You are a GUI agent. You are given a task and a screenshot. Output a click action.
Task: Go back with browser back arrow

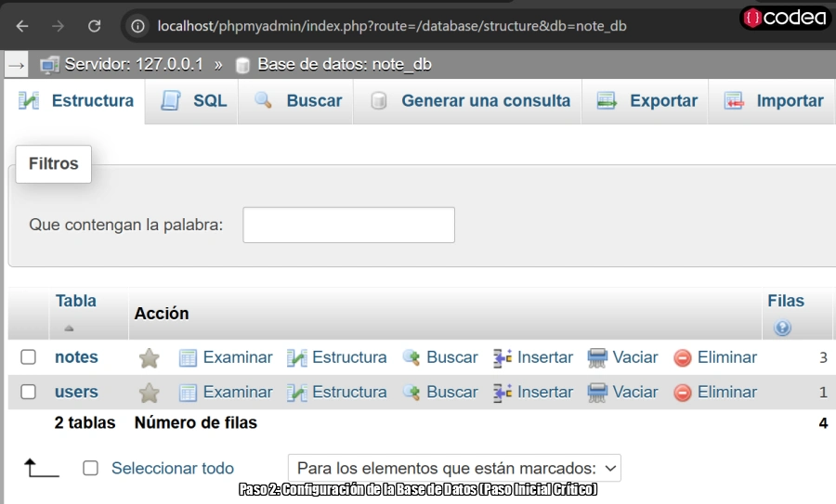coord(22,26)
